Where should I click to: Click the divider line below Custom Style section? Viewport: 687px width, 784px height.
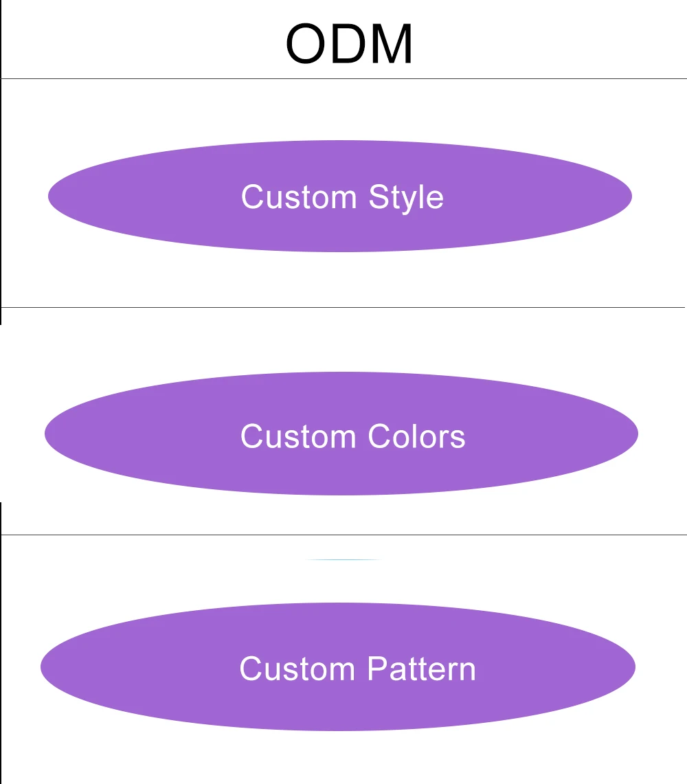click(x=343, y=307)
